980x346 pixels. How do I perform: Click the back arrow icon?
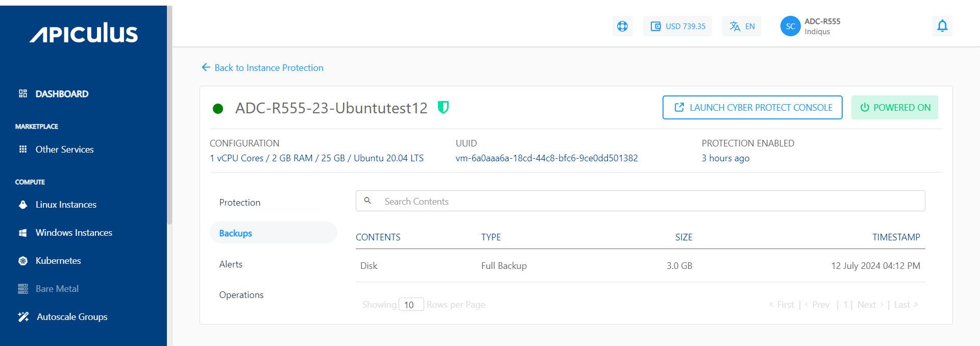[206, 67]
